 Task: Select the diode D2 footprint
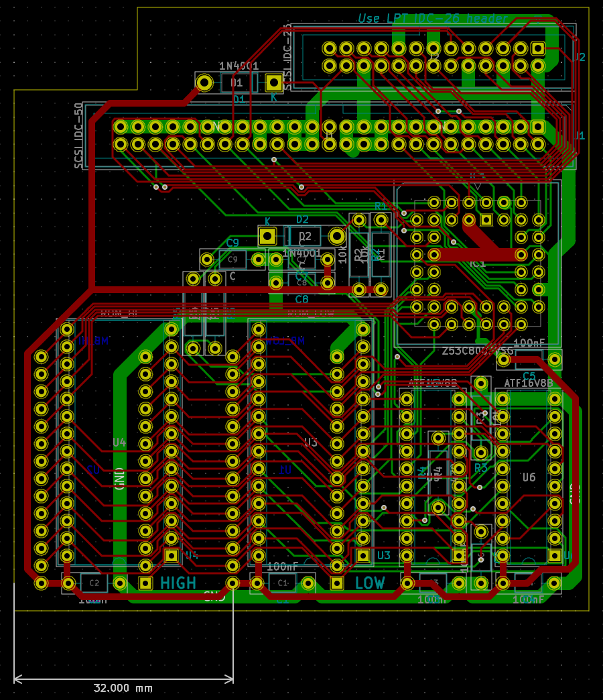coord(306,236)
